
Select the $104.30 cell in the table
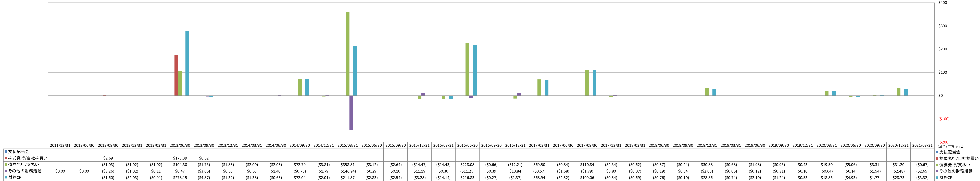pos(180,165)
